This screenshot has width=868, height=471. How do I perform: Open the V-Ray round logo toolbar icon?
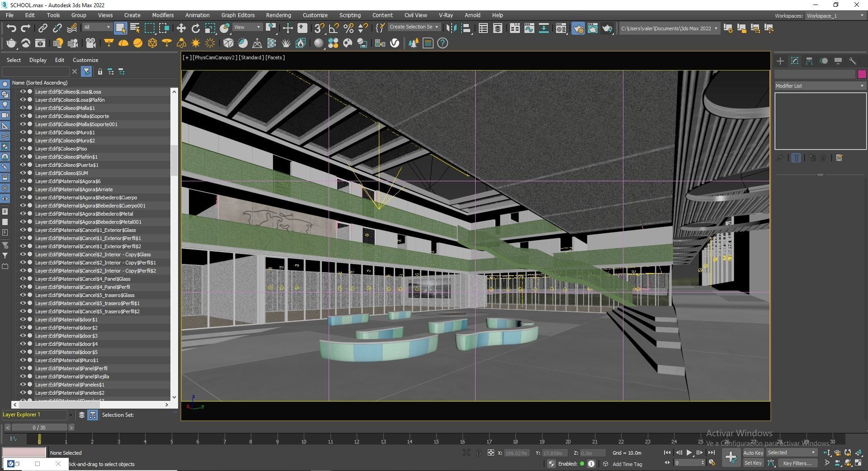395,43
